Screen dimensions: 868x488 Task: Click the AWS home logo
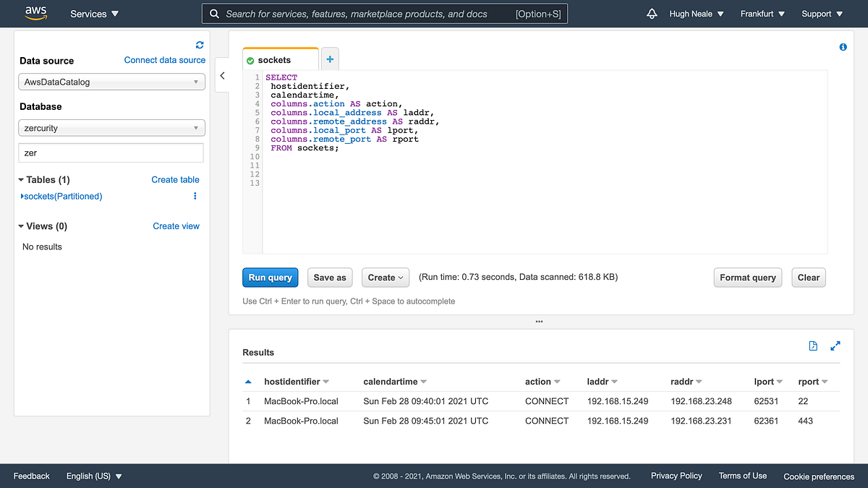pyautogui.click(x=35, y=12)
